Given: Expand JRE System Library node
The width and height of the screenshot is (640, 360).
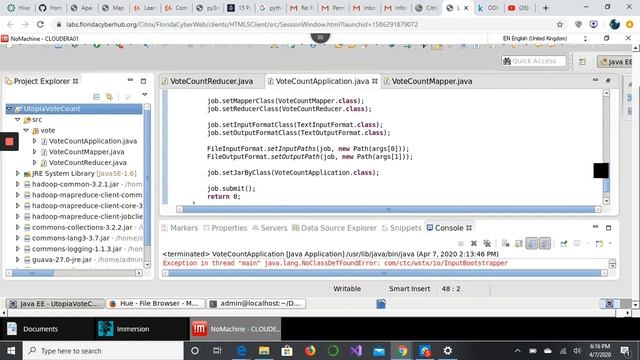Looking at the screenshot, I should click(x=18, y=173).
